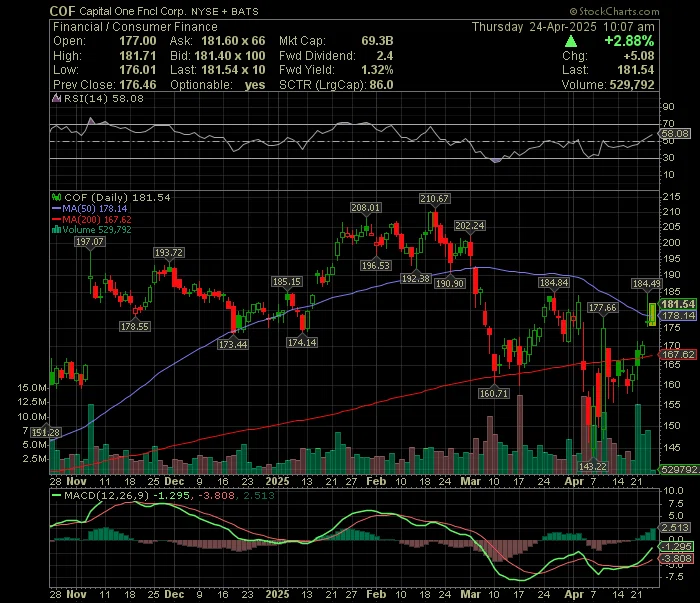Click the COF (Daily) candlestick legend icon

coord(56,197)
